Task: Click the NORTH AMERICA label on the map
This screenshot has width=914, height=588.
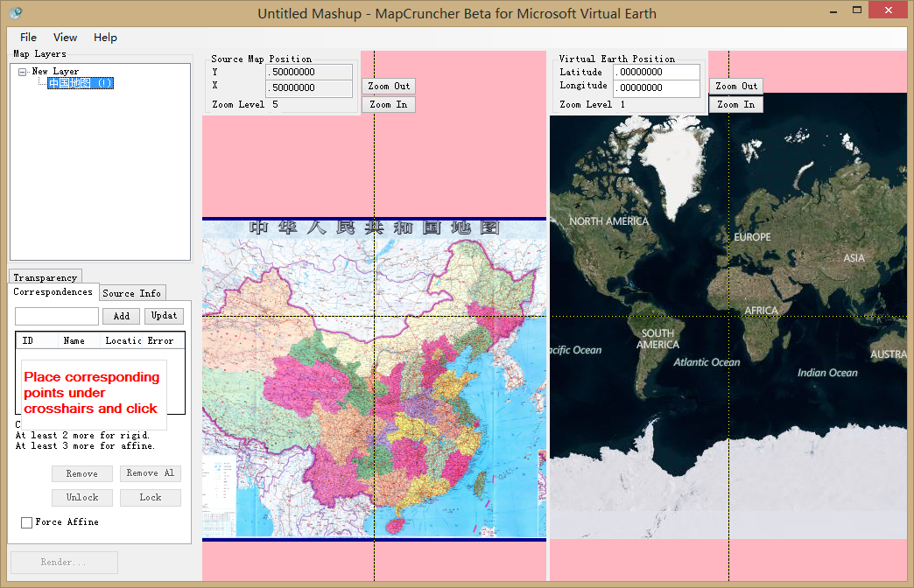Action: tap(608, 221)
